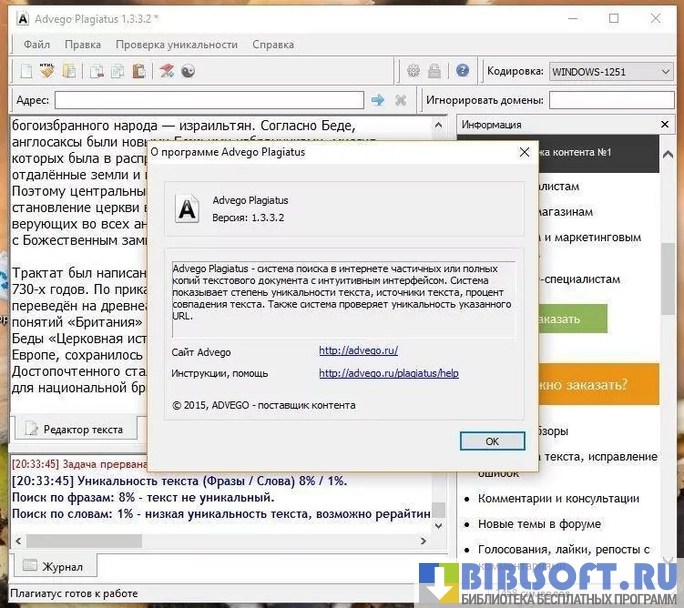Click the new document icon in toolbar
This screenshot has width=684, height=608.
coord(24,71)
